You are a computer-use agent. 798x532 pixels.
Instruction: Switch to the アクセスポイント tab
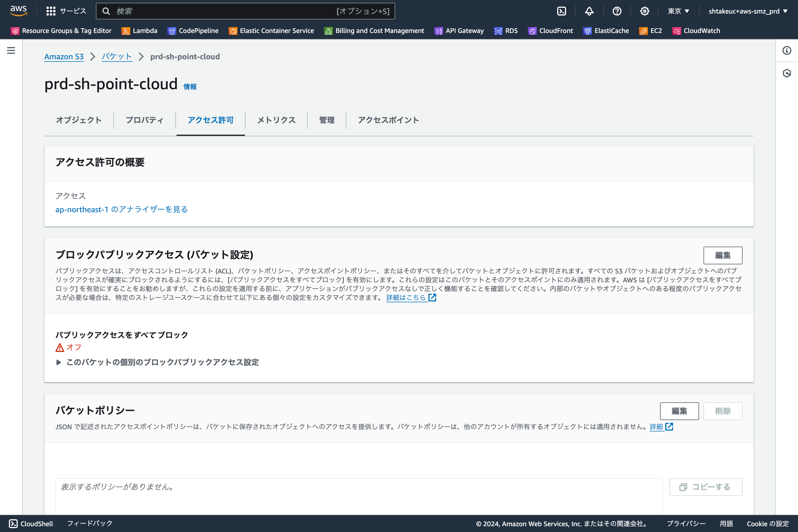[x=388, y=120]
